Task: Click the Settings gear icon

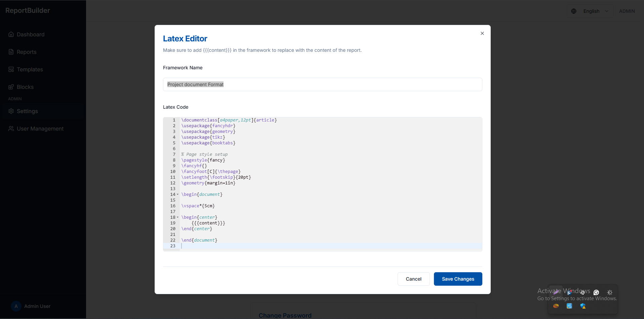Action: coord(11,111)
